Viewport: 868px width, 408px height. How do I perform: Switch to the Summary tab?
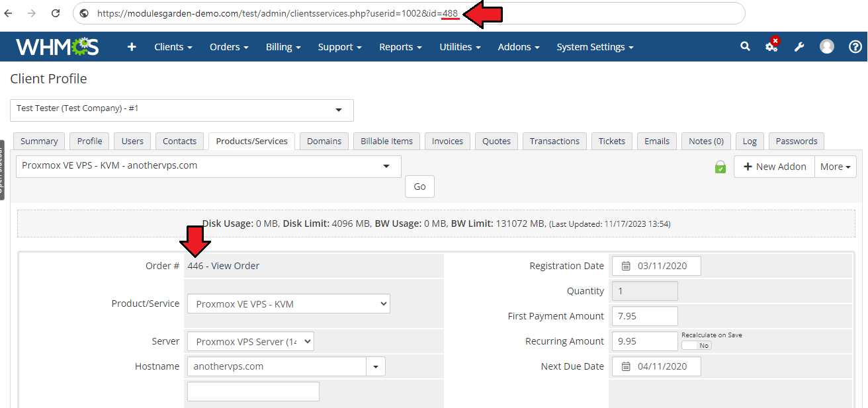[x=39, y=141]
